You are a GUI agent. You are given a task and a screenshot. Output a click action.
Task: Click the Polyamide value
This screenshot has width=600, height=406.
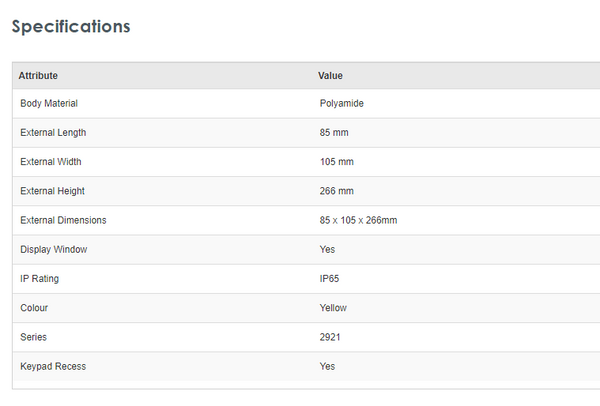(x=341, y=103)
